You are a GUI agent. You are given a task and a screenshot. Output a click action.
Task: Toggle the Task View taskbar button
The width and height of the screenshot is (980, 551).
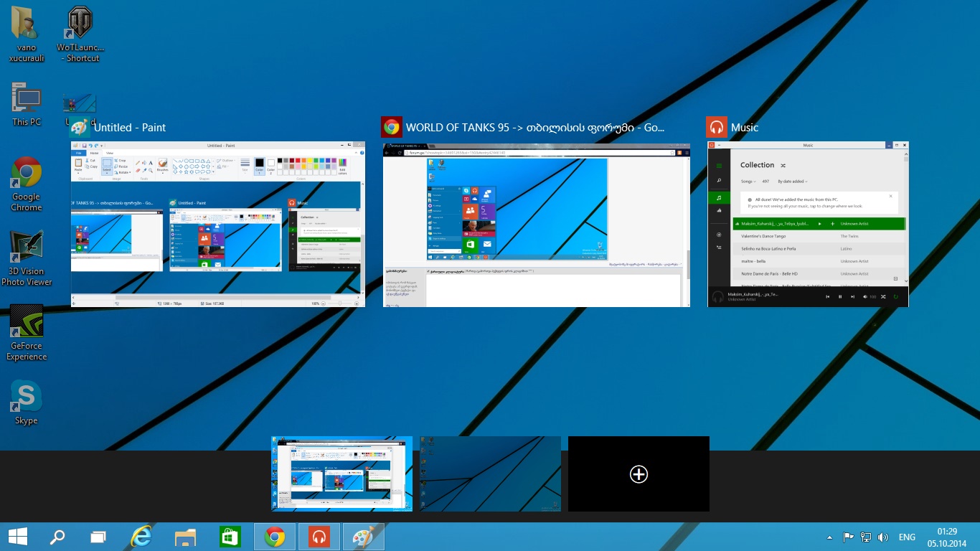98,537
